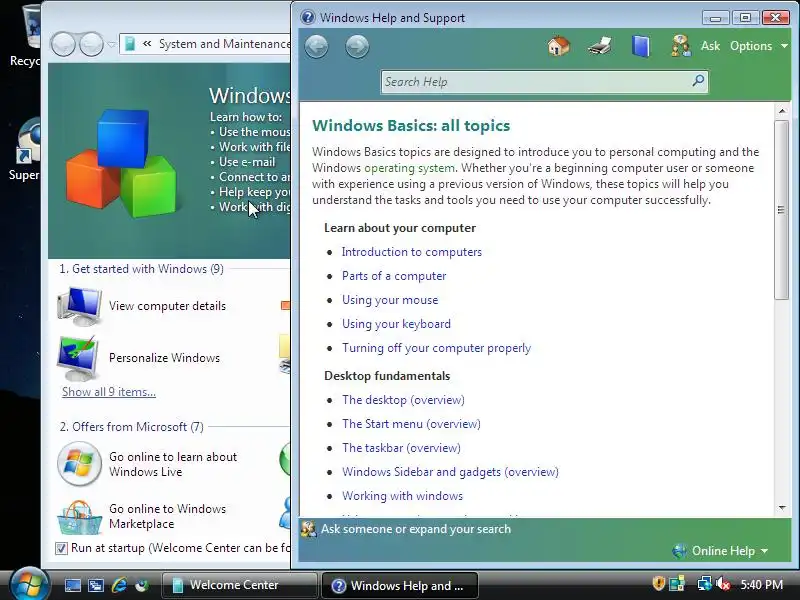Click the Personalize Windows label
Image resolution: width=800 pixels, height=600 pixels.
click(164, 358)
